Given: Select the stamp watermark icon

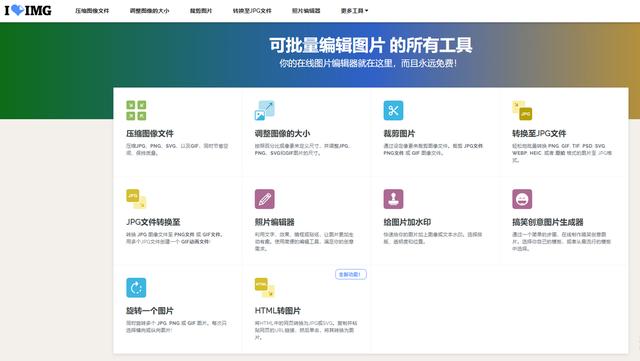Looking at the screenshot, I should 393,199.
